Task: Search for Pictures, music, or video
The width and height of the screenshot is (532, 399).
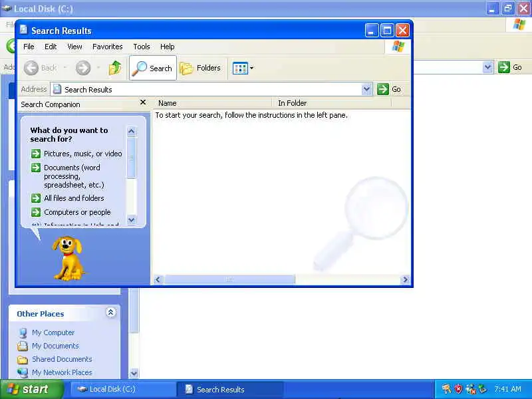Action: 82,154
